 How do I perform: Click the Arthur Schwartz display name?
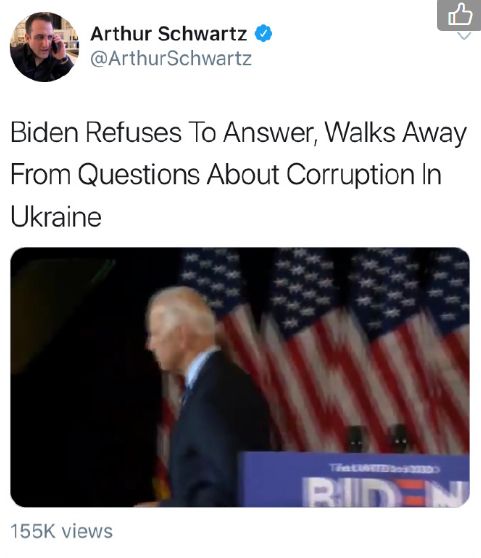(x=169, y=34)
